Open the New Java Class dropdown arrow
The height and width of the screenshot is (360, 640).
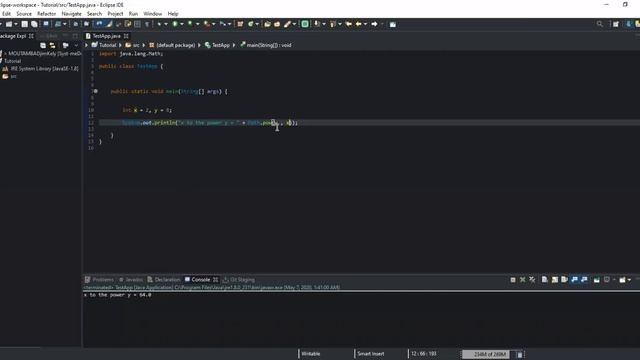[x=257, y=24]
